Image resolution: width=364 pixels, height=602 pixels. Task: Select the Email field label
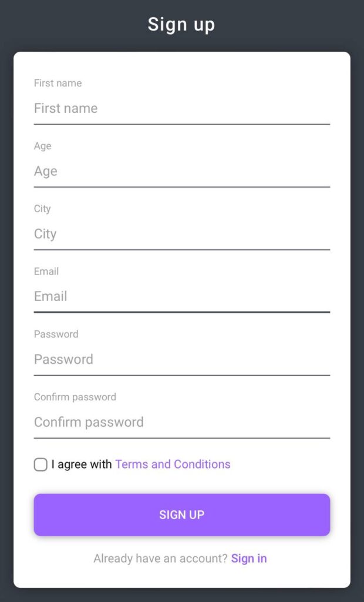46,271
